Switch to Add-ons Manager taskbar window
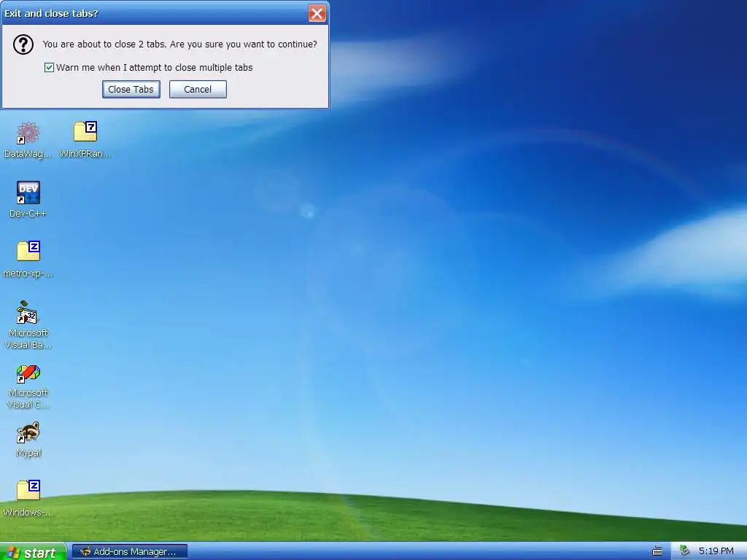747x560 pixels. [x=130, y=552]
